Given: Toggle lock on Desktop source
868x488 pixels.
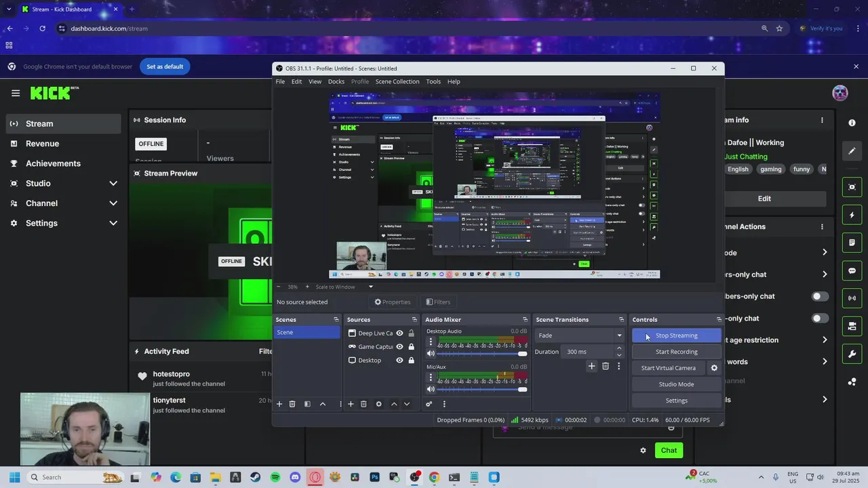Looking at the screenshot, I should point(411,360).
